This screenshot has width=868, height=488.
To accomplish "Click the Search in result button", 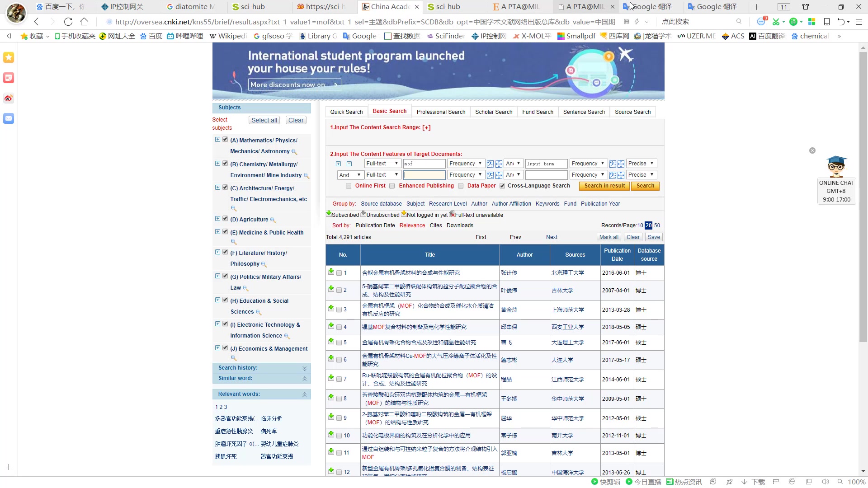I will (604, 185).
